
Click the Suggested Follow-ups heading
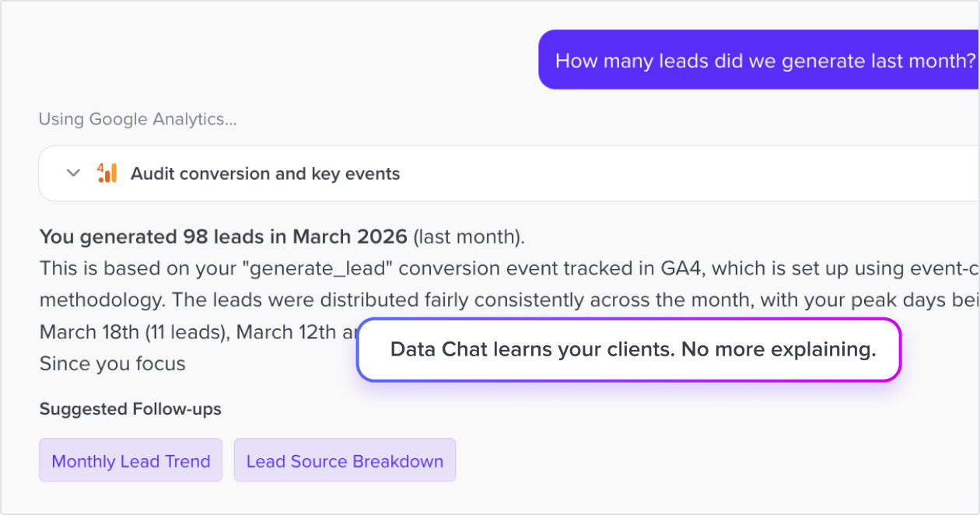point(130,408)
